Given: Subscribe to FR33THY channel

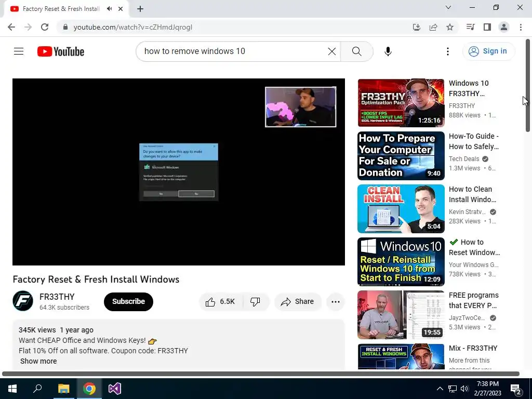Looking at the screenshot, I should (x=128, y=302).
